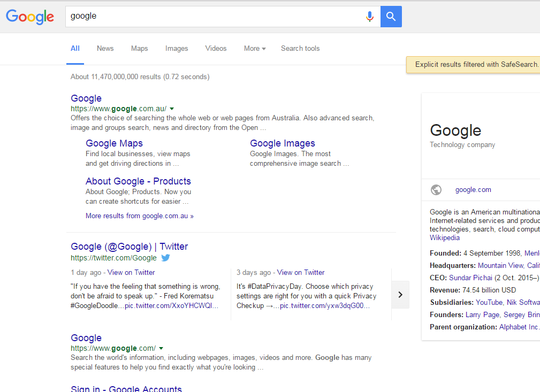Click View on Twitter for 1 day ago tweet
This screenshot has width=540, height=392.
[131, 273]
